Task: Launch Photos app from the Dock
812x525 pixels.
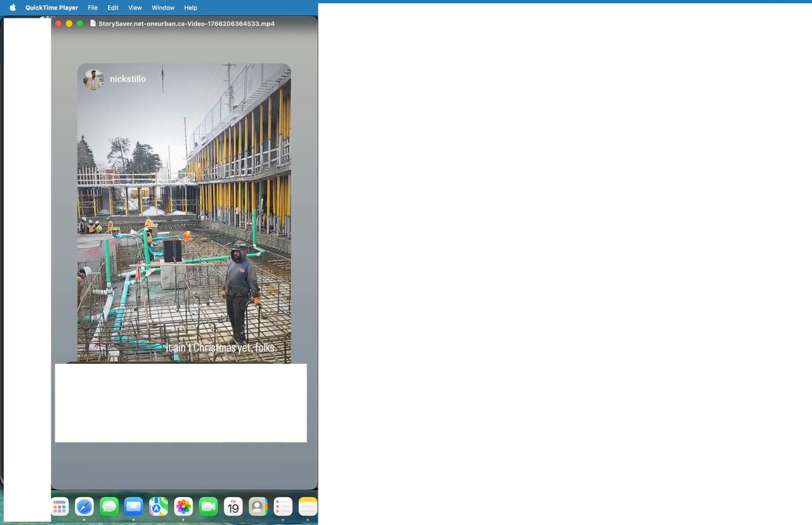Action: 183,507
